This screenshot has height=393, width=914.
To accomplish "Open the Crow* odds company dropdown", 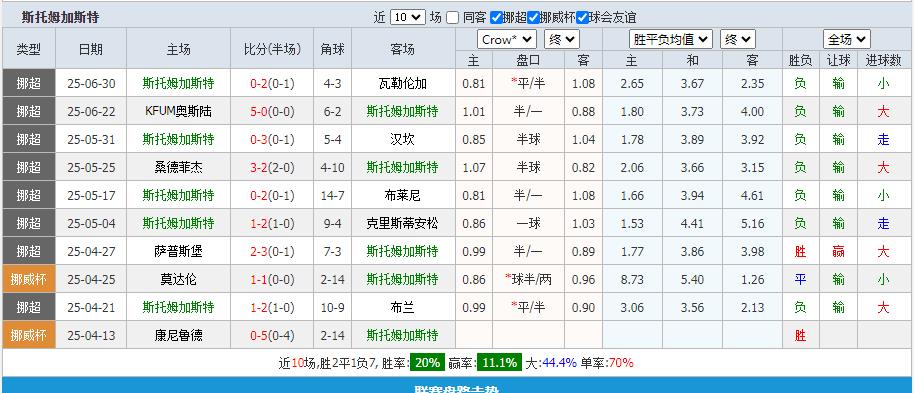I will tap(507, 40).
